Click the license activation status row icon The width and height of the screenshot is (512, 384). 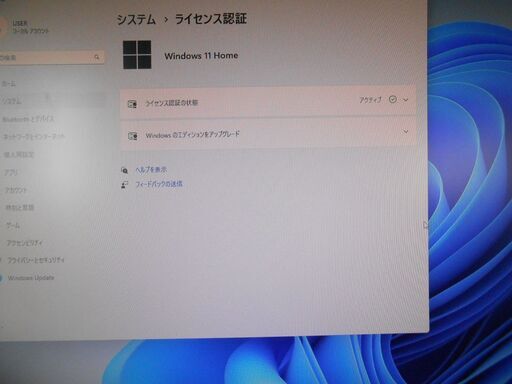click(132, 104)
